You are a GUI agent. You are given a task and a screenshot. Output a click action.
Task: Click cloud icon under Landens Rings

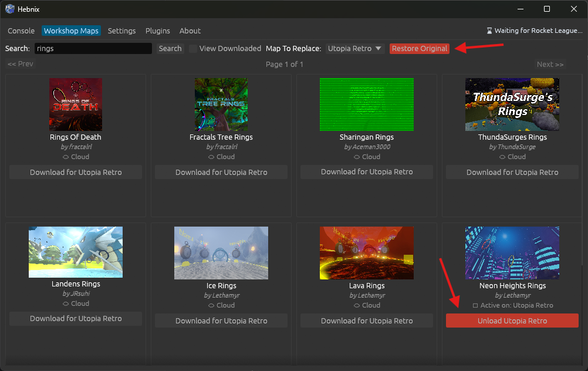(66, 303)
